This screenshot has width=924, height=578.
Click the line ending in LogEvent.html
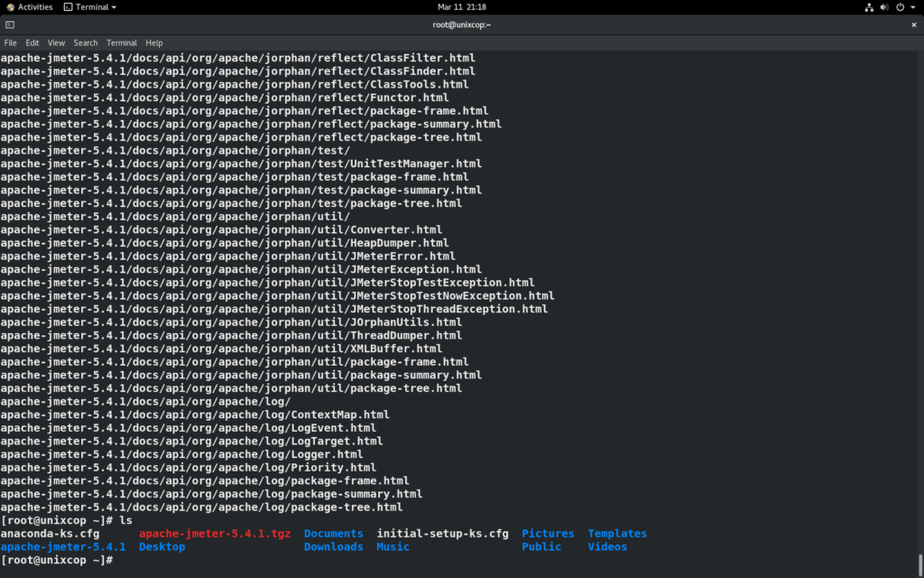coord(188,427)
